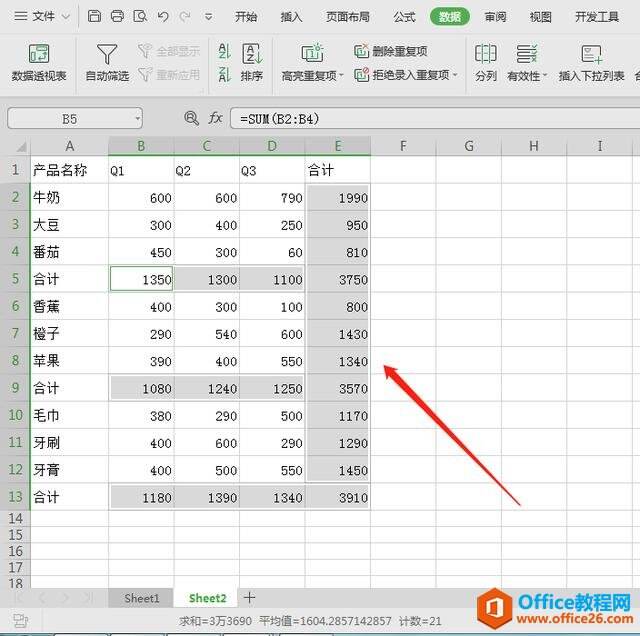Click the 分列 text-to-columns icon

tap(486, 53)
